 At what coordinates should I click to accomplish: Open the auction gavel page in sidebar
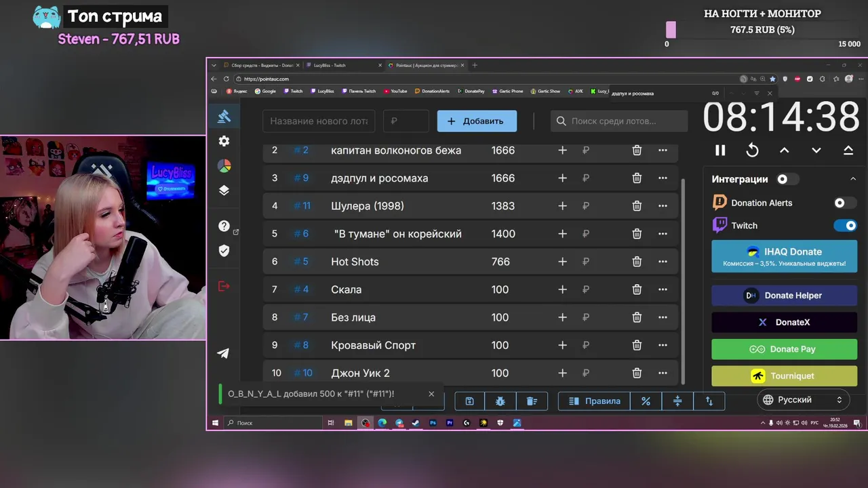pyautogui.click(x=224, y=117)
